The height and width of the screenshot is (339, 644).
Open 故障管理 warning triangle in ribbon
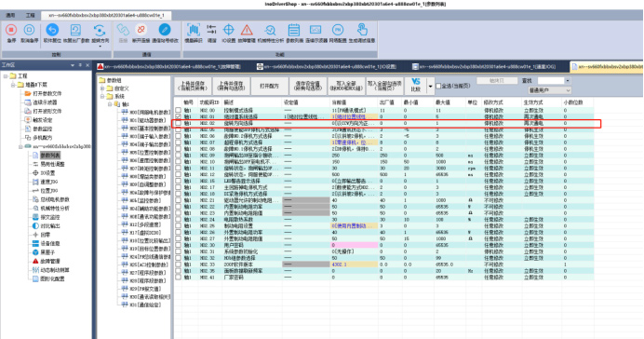[247, 33]
